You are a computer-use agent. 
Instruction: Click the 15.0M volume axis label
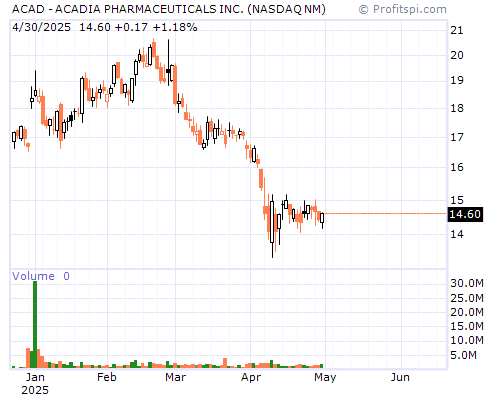[x=467, y=326]
